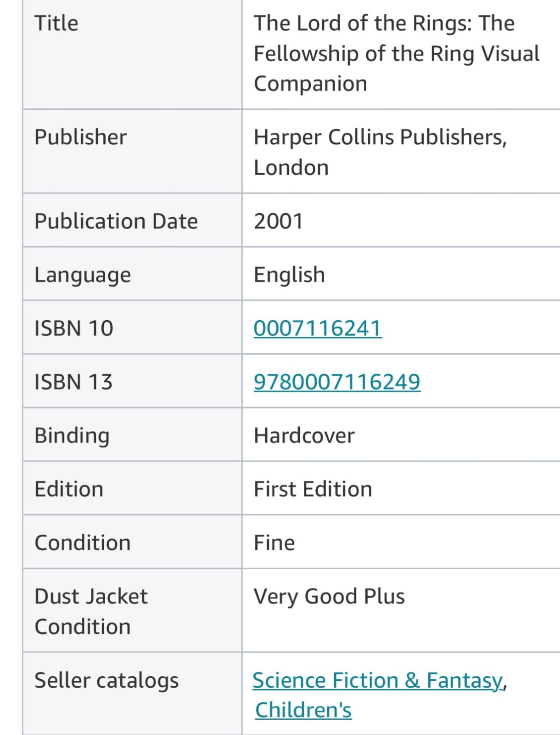560x735 pixels.
Task: Open the ISBN 10 link 0007116241
Action: tap(318, 328)
